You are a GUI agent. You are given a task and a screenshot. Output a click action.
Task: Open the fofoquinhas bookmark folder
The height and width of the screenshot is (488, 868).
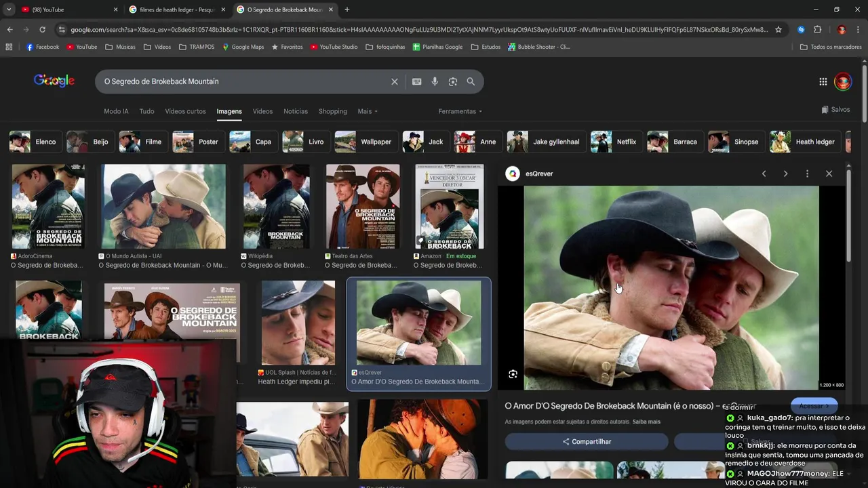384,47
